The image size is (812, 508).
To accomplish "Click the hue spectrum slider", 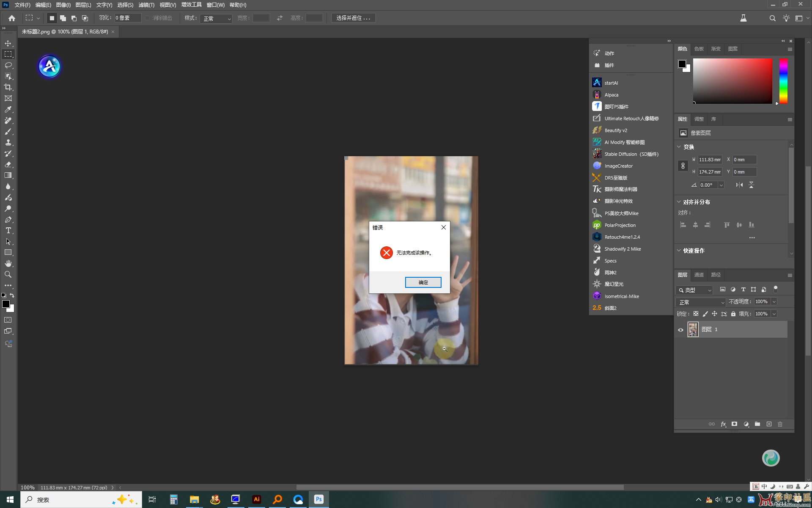I will click(783, 81).
